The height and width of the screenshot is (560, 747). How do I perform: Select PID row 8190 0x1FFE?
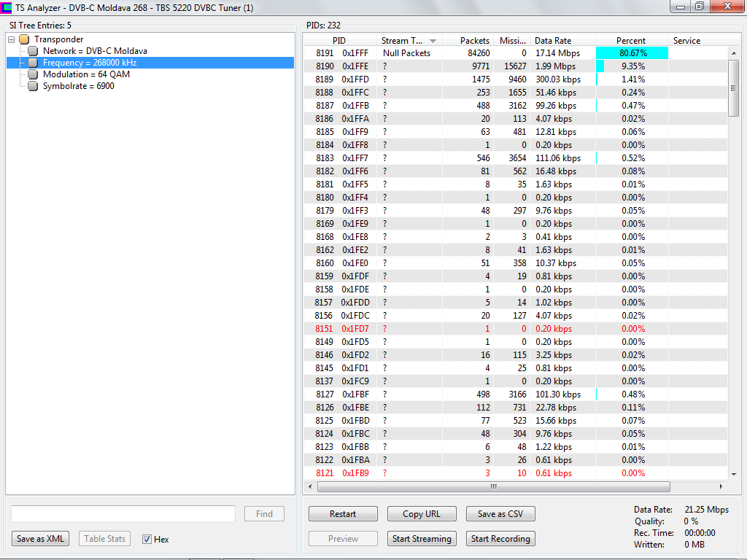pos(516,66)
